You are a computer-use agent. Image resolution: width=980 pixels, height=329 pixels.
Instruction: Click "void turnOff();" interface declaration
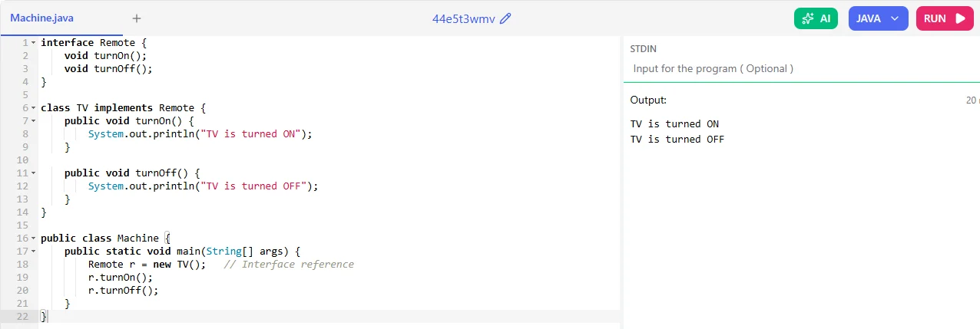(108, 68)
